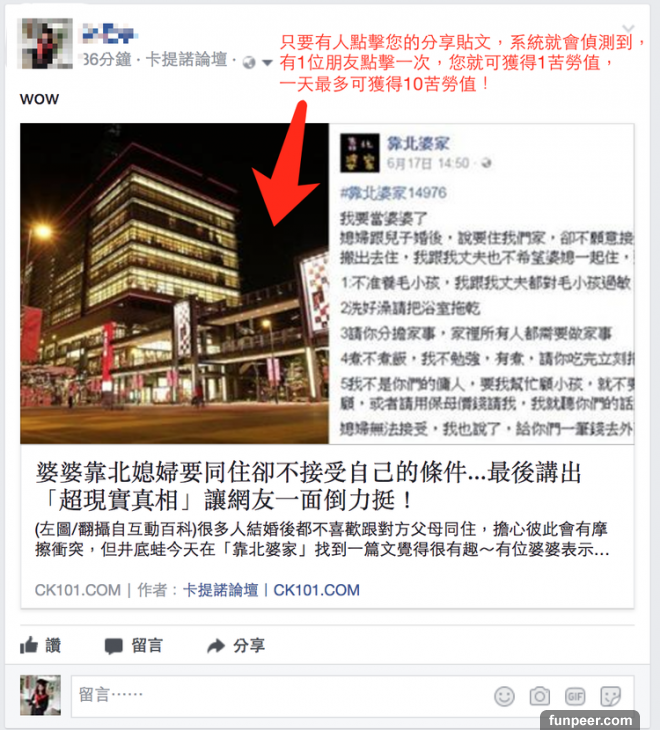
Task: Open the emoji smiley picker
Action: 504,696
